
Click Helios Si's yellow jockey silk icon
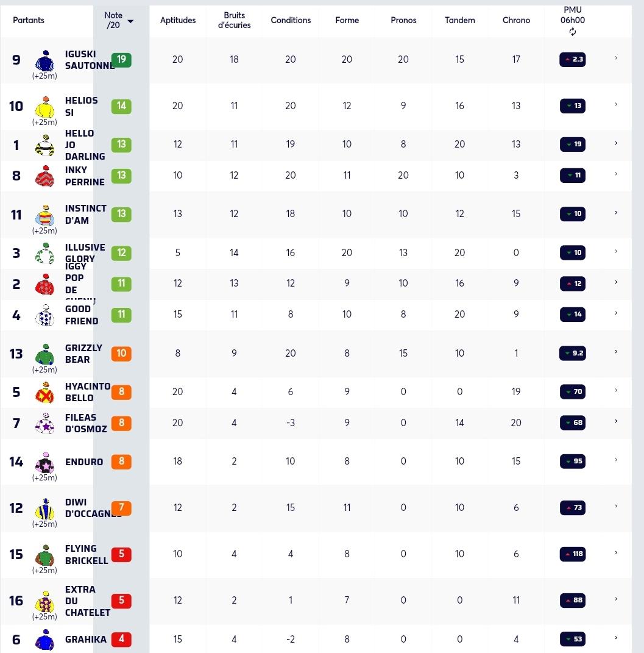pos(45,107)
